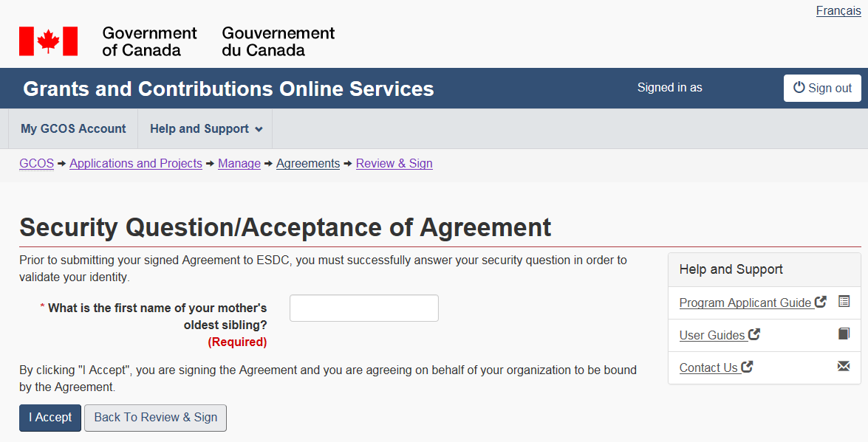The image size is (868, 442).
Task: Open the Agreements breadcrumb link
Action: (x=307, y=163)
